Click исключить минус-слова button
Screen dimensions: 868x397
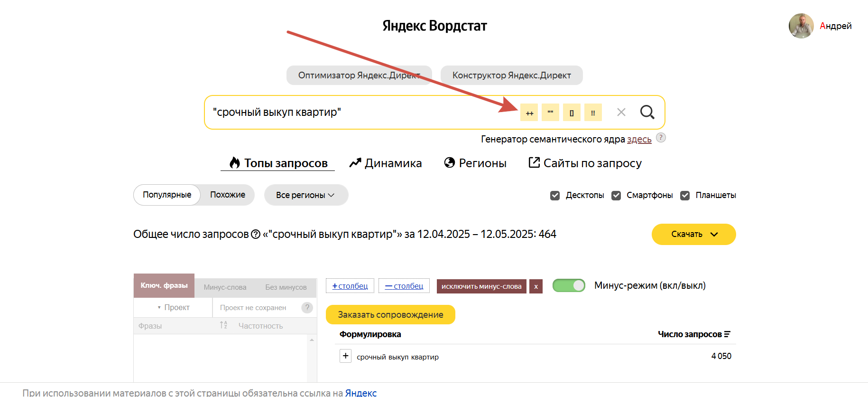481,286
